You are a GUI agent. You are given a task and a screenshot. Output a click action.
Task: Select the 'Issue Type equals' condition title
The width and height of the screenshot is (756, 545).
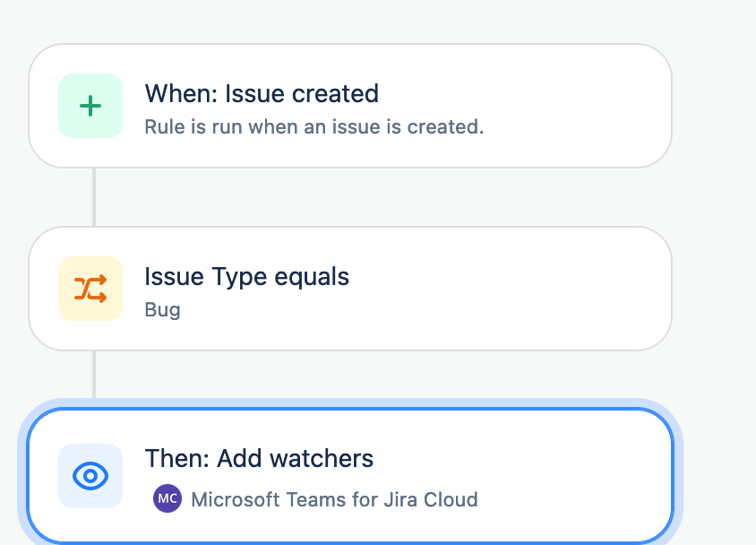(x=247, y=277)
